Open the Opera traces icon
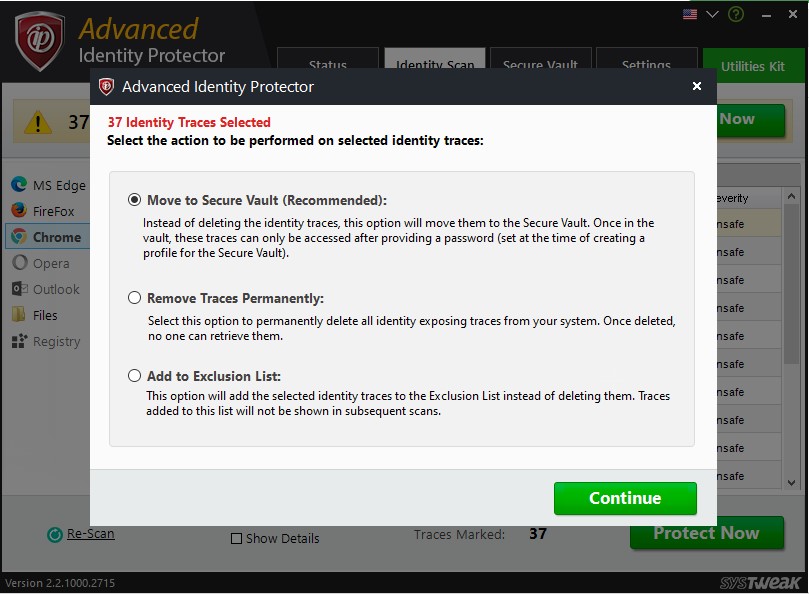809x594 pixels. pyautogui.click(x=18, y=263)
